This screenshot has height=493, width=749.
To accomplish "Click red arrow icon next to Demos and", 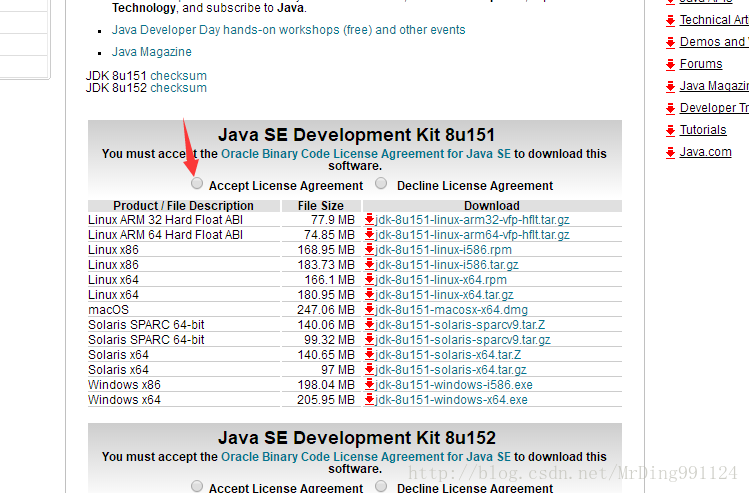I will tap(671, 43).
